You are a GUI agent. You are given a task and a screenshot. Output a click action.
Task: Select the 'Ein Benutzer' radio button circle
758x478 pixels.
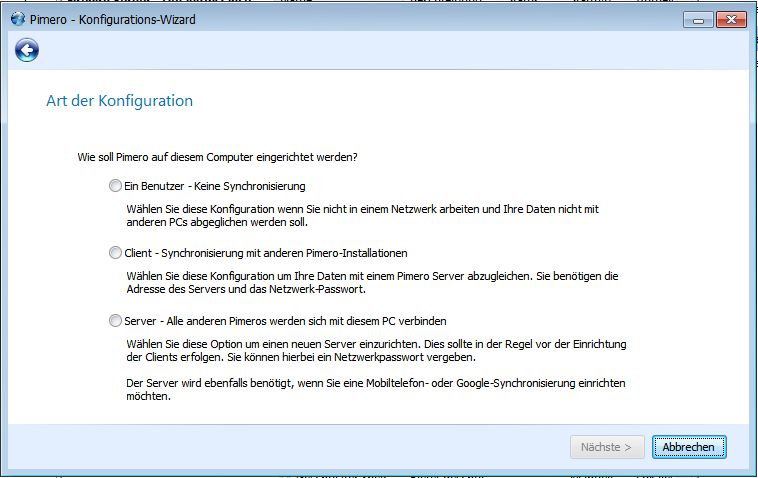point(115,186)
